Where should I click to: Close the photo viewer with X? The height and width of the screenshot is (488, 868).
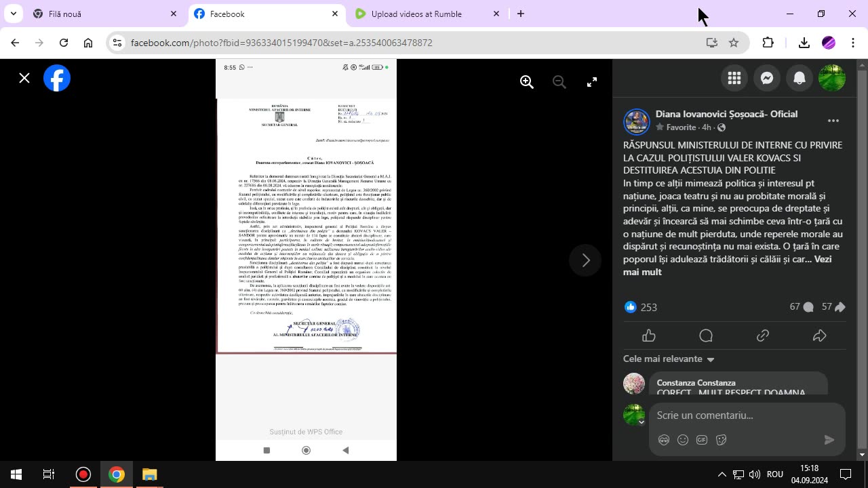tap(24, 78)
